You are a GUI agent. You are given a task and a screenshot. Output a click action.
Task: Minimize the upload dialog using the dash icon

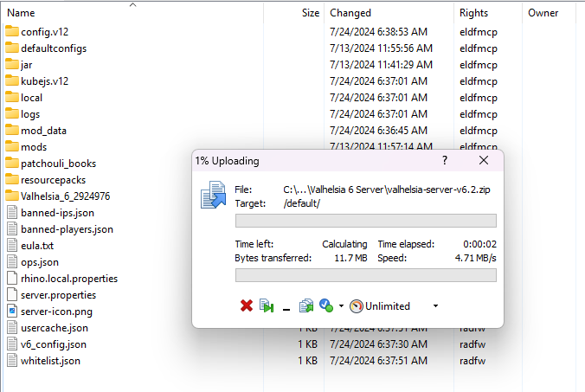coord(286,309)
